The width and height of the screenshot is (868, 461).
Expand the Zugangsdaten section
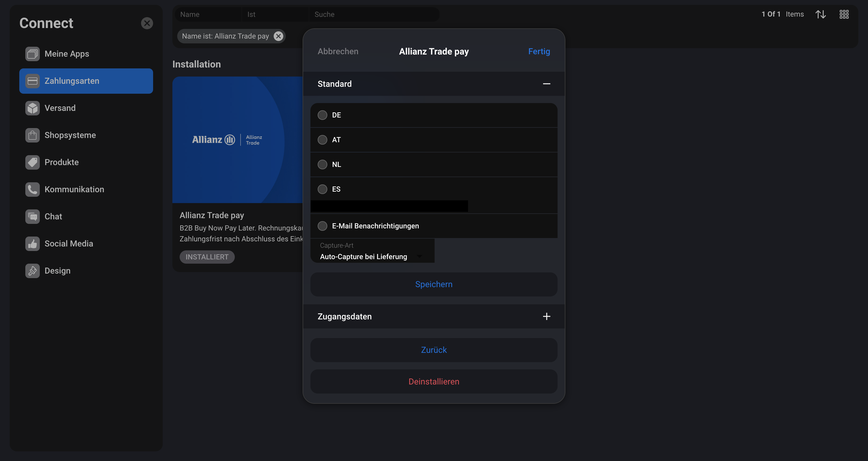pyautogui.click(x=546, y=316)
